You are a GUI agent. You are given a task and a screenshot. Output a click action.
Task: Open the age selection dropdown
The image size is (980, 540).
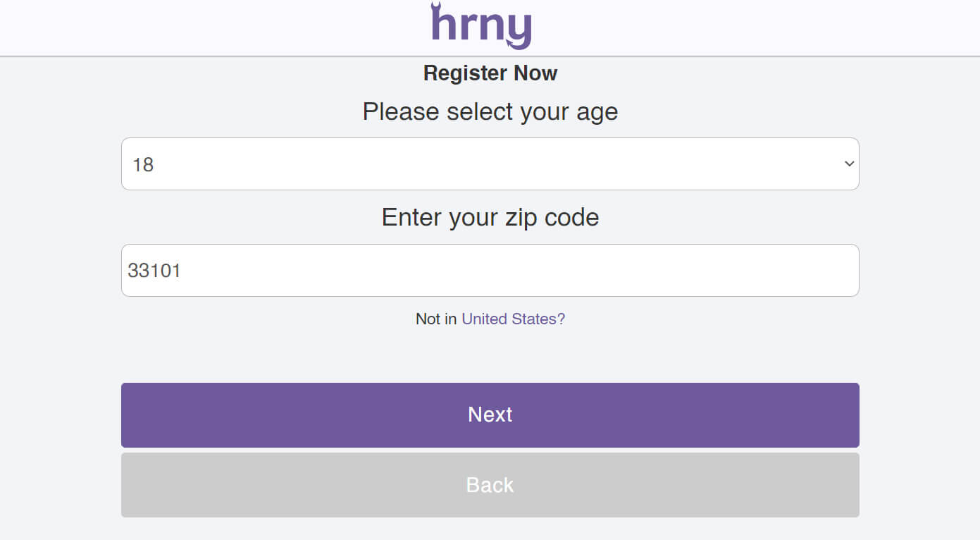coord(490,164)
